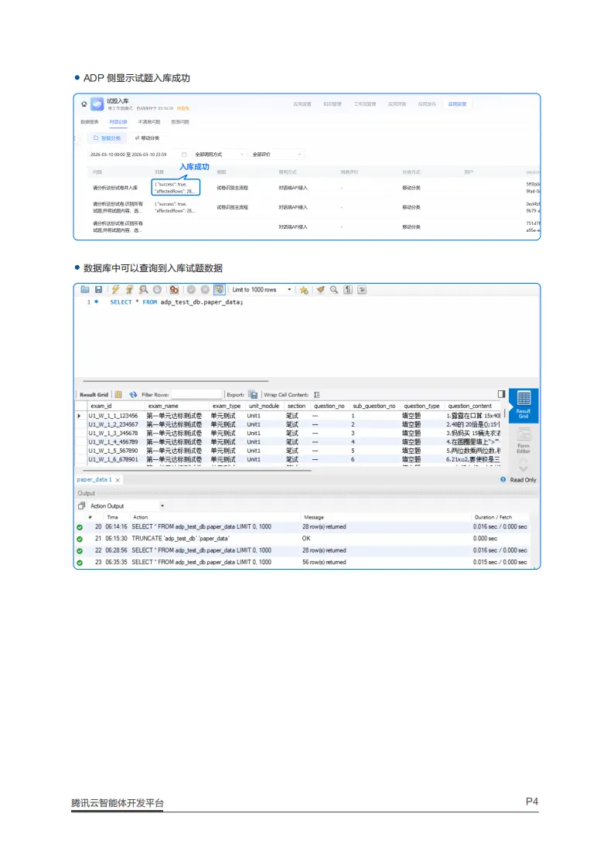
Task: Toggle stop-on-error icon in SQL toolbar
Action: coord(175,290)
